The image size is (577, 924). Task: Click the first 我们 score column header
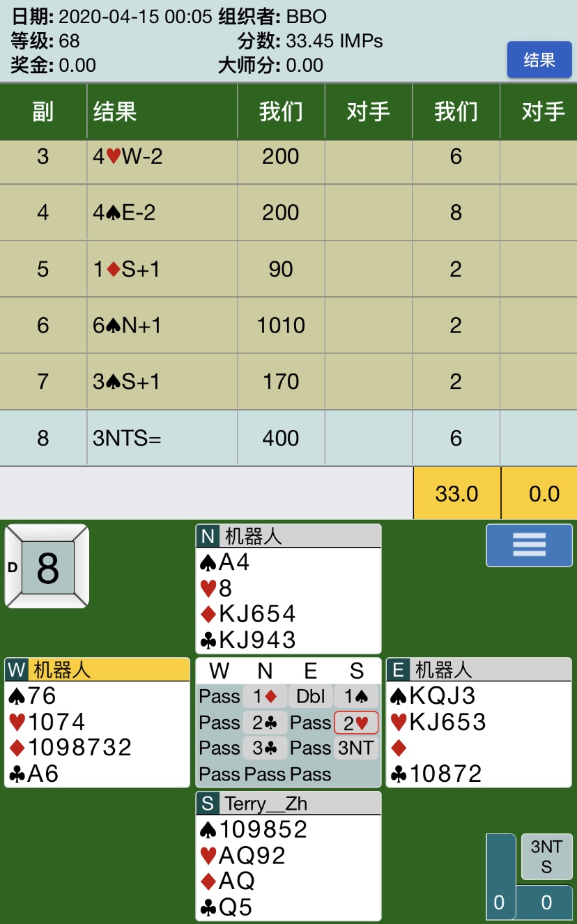281,111
